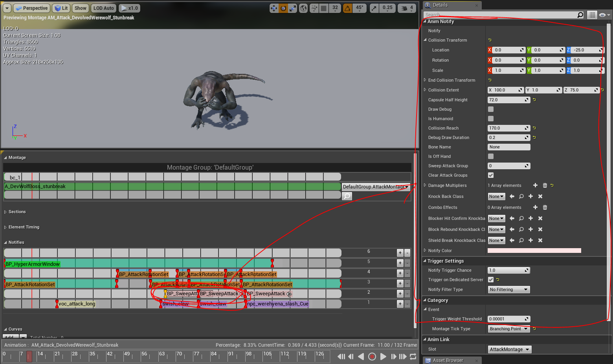This screenshot has width=613, height=364.
Task: Browse for montage asset with magnifier icon
Action: 347,196
